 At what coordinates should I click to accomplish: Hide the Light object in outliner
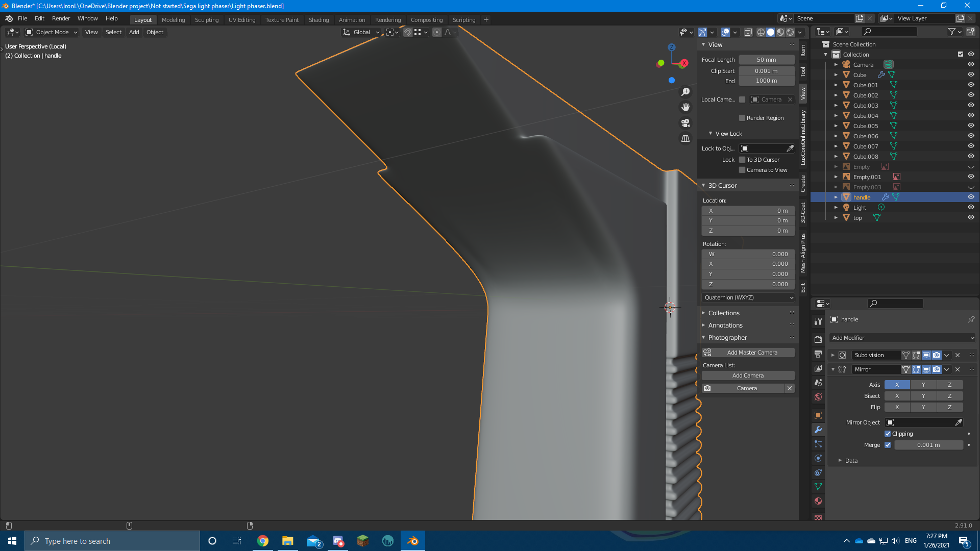(x=971, y=207)
